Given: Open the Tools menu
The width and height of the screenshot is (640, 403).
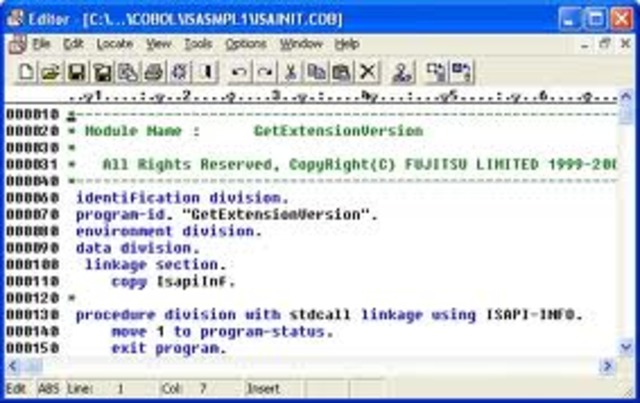Looking at the screenshot, I should click(198, 44).
